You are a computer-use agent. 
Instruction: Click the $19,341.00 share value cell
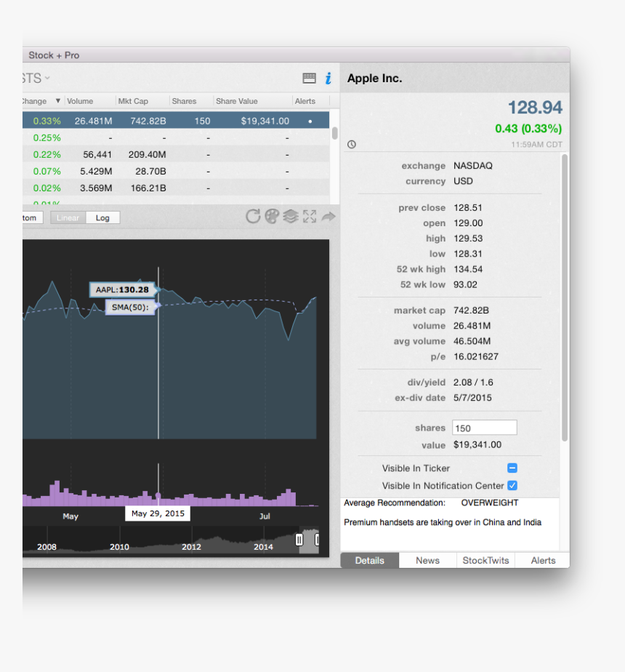[265, 121]
